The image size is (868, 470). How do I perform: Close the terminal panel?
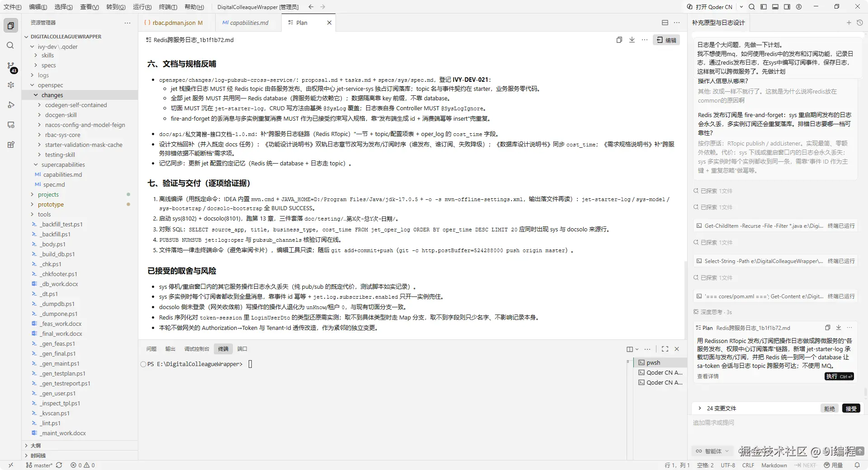point(677,349)
